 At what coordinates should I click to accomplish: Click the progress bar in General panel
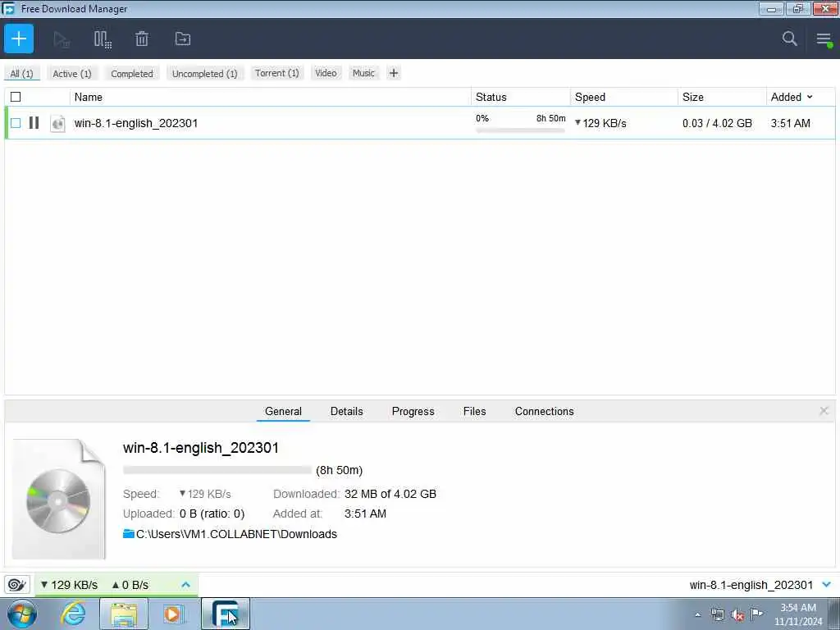(217, 470)
